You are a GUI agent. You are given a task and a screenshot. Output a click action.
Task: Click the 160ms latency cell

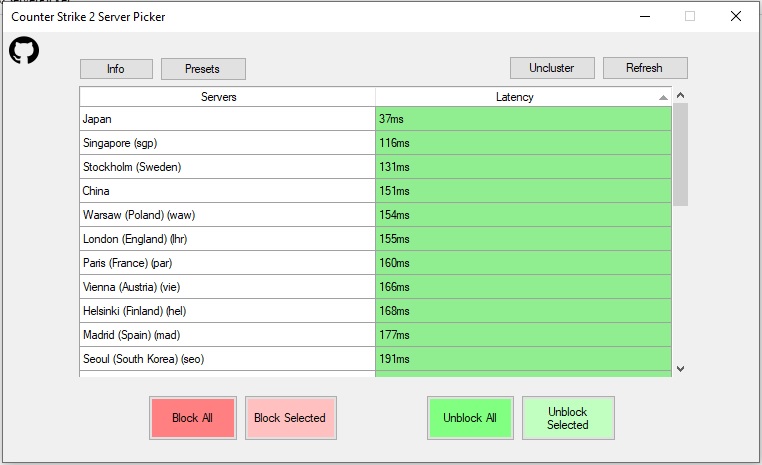tap(523, 263)
